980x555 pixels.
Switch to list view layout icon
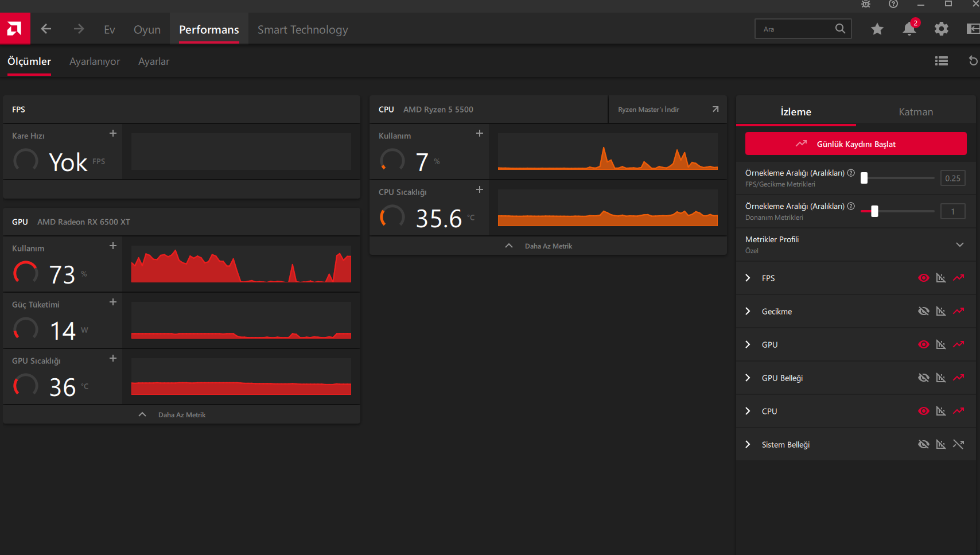coord(942,61)
